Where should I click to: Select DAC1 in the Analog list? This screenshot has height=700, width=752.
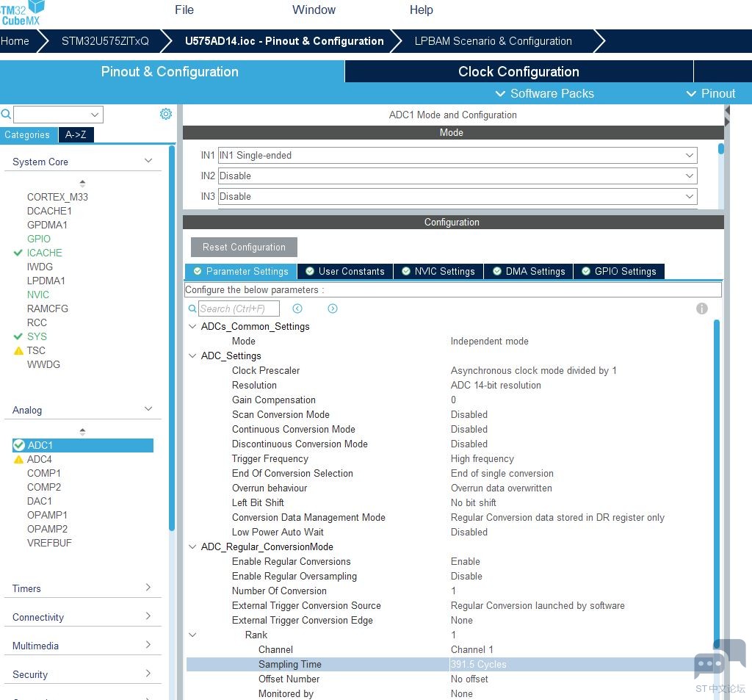[40, 502]
